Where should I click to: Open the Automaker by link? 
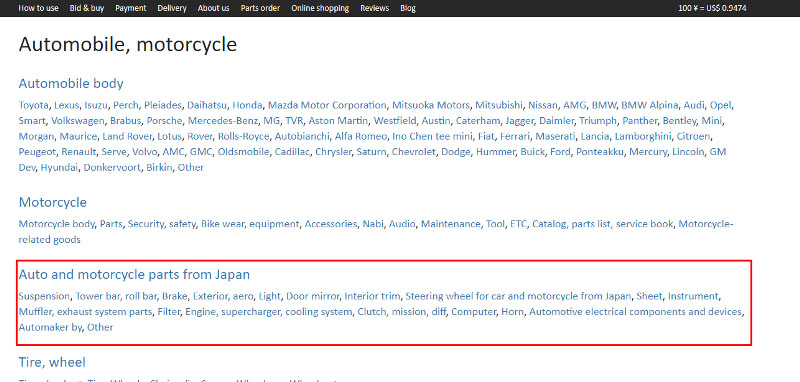click(50, 327)
